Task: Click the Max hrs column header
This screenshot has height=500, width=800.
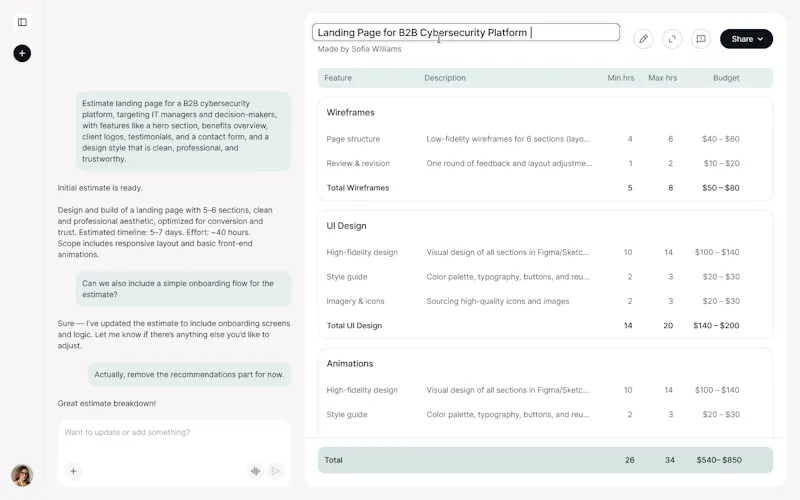Action: 662,78
